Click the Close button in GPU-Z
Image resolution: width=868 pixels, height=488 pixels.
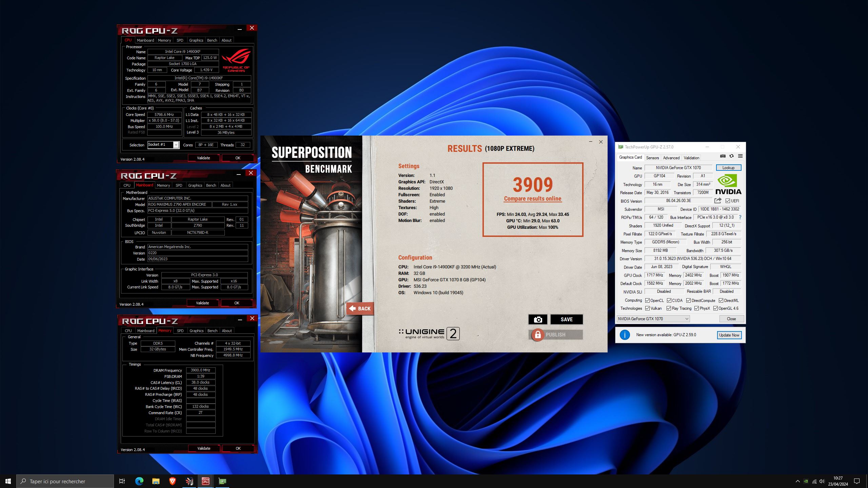point(731,319)
